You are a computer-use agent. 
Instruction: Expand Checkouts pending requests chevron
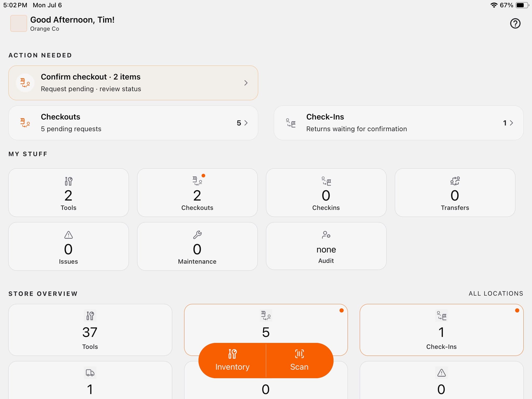tap(246, 123)
